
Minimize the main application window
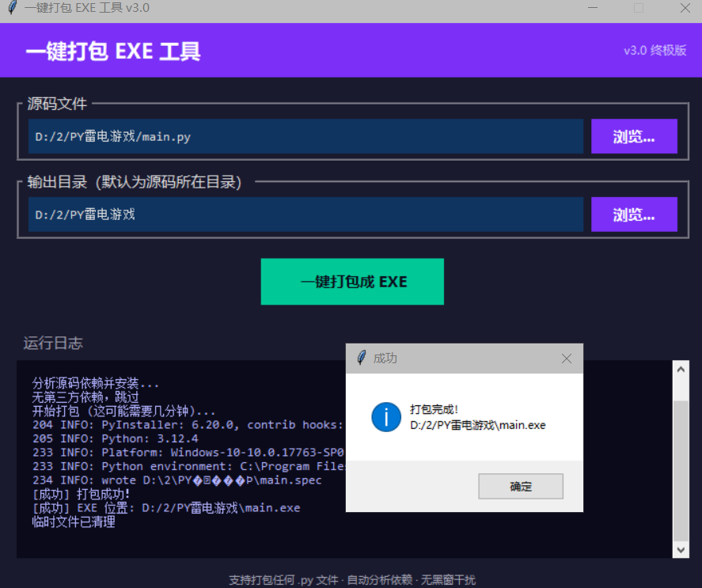(x=593, y=8)
